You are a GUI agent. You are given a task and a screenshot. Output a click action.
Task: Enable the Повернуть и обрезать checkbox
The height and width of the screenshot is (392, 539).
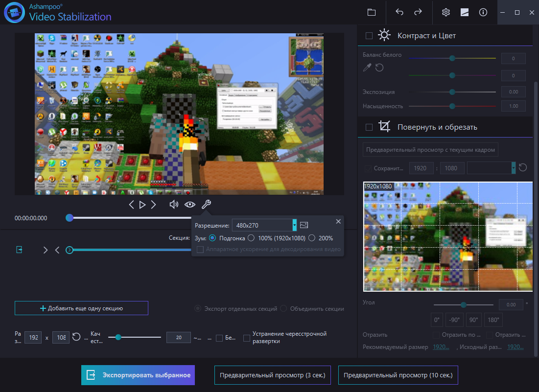tap(369, 127)
